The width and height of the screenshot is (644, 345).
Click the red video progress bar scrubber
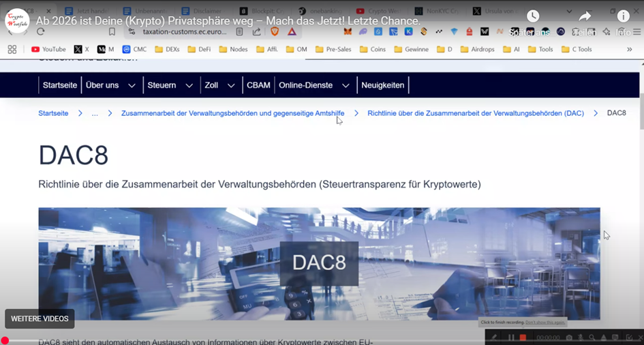(x=5, y=340)
